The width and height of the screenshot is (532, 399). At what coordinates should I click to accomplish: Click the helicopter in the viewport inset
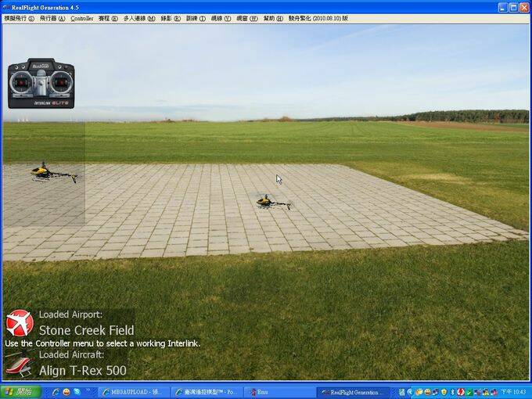point(54,173)
